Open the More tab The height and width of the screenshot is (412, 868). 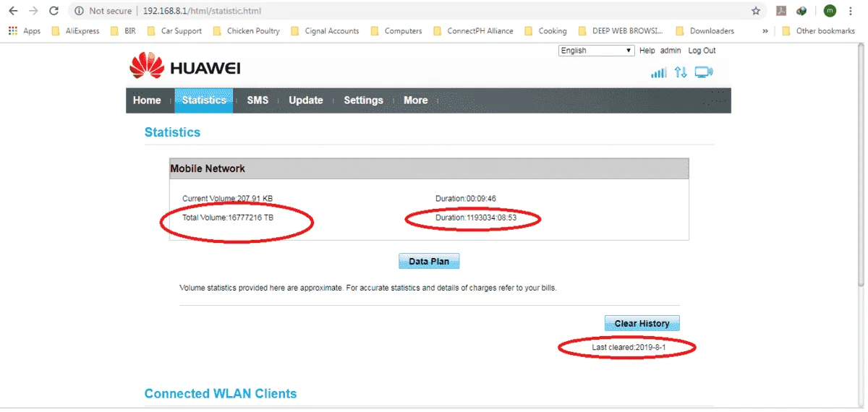(415, 100)
